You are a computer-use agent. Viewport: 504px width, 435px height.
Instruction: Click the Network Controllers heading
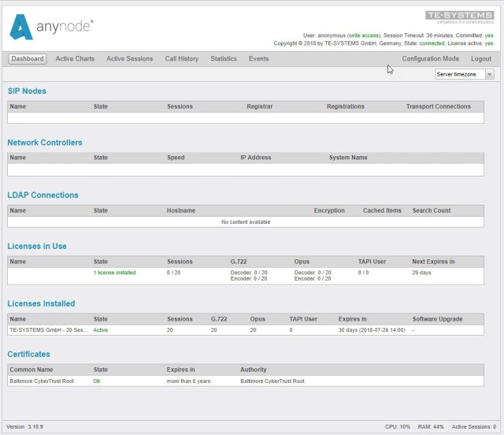click(x=45, y=143)
